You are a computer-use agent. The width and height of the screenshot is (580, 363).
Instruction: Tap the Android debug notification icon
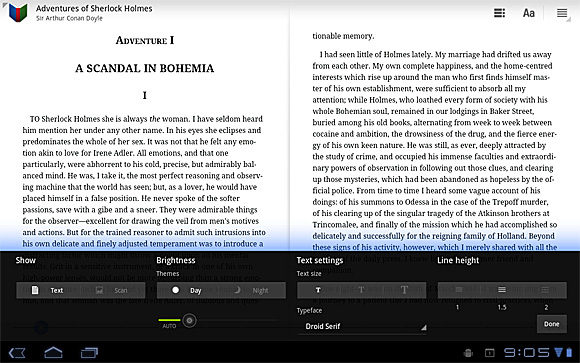(x=468, y=353)
